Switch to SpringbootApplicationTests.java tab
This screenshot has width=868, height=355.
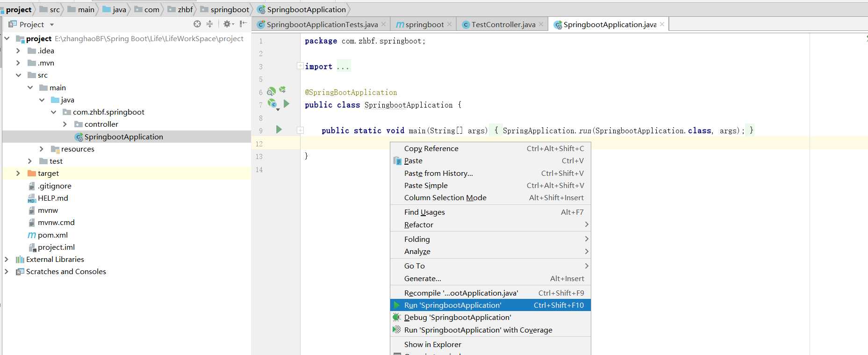pyautogui.click(x=322, y=24)
